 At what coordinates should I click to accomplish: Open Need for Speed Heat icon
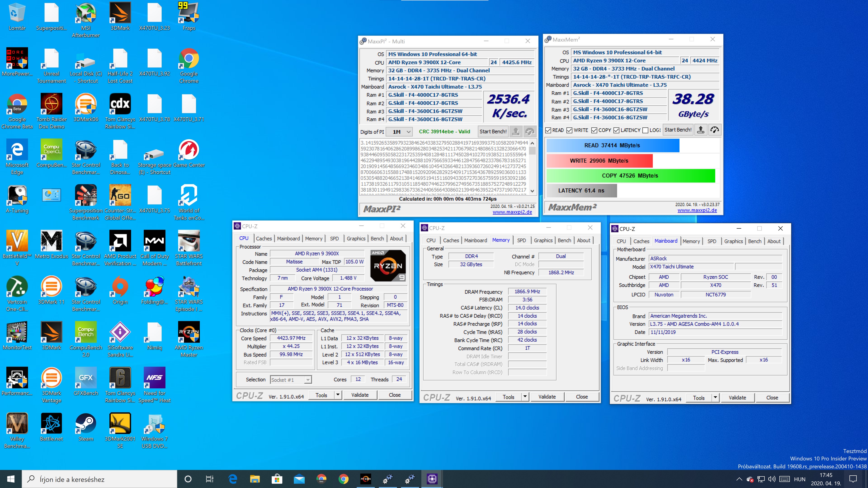(x=154, y=385)
